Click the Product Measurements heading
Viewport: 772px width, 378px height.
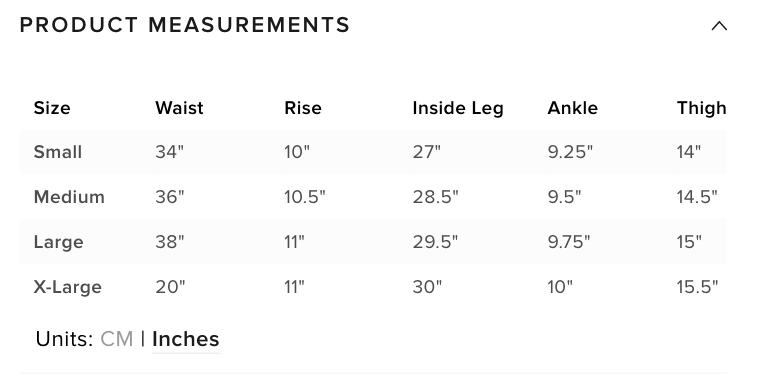[x=185, y=25]
